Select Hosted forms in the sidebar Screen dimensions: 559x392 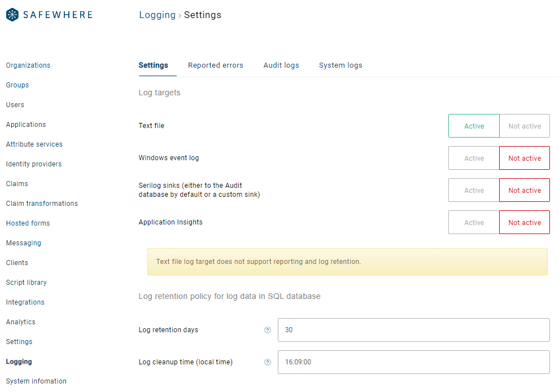28,223
